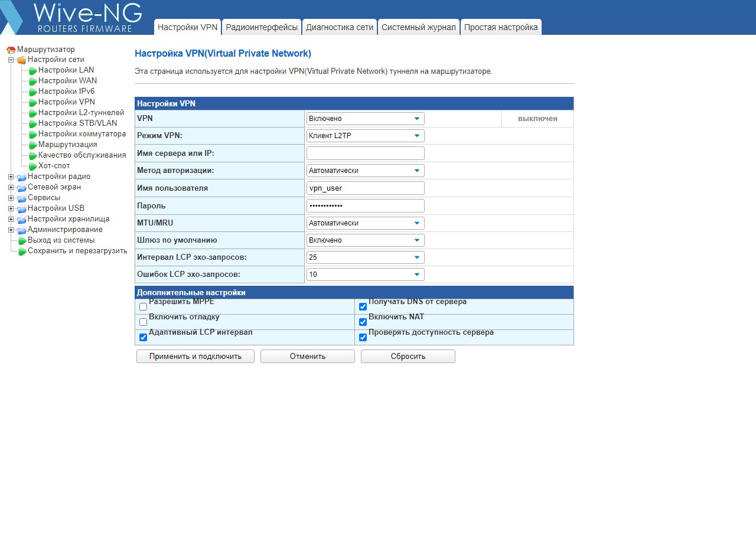Image resolution: width=756 pixels, height=539 pixels.
Task: Open Качество обслуживания in the tree
Action: pos(82,155)
